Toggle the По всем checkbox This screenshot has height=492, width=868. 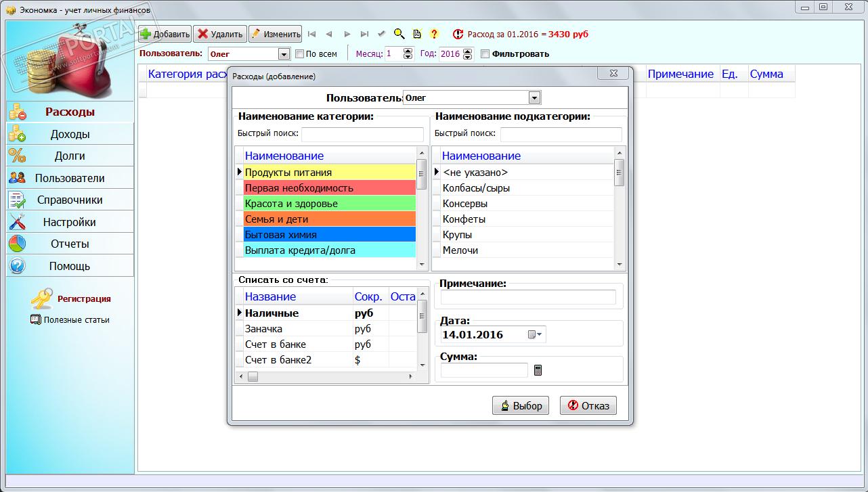(300, 54)
